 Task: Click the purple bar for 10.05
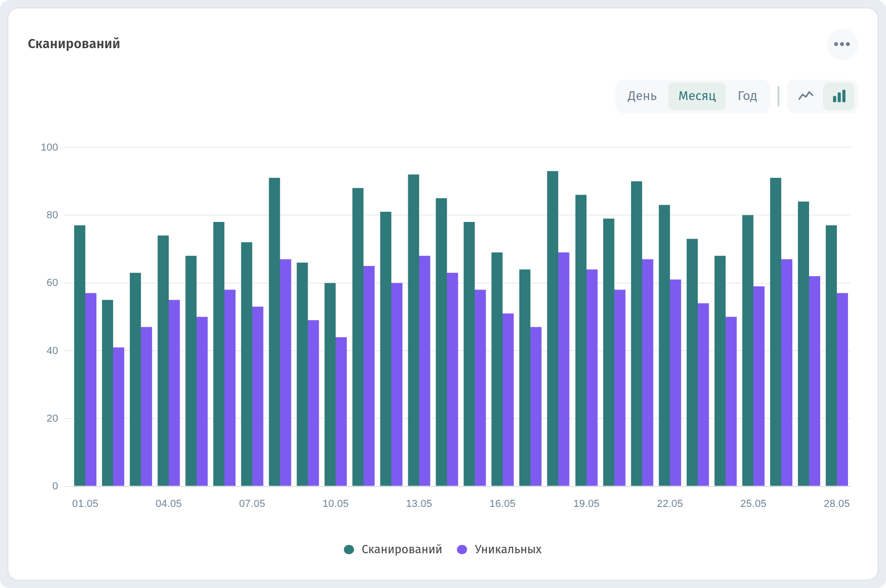(x=341, y=411)
